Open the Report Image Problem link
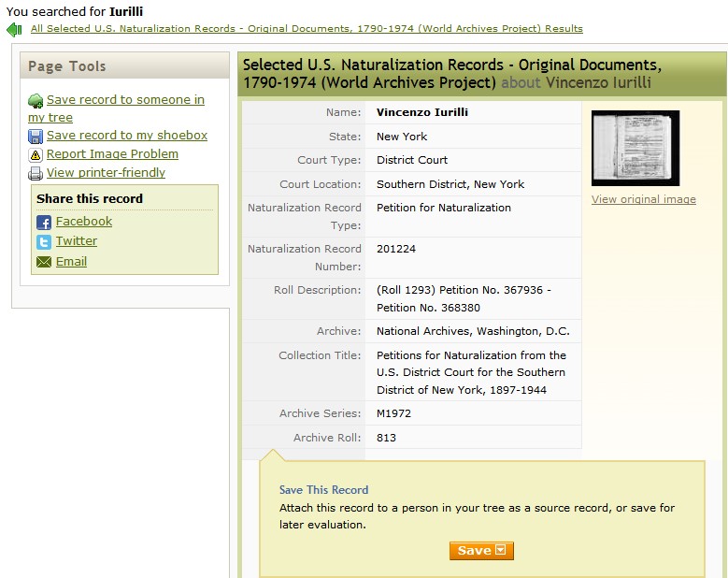The width and height of the screenshot is (728, 578). click(112, 154)
